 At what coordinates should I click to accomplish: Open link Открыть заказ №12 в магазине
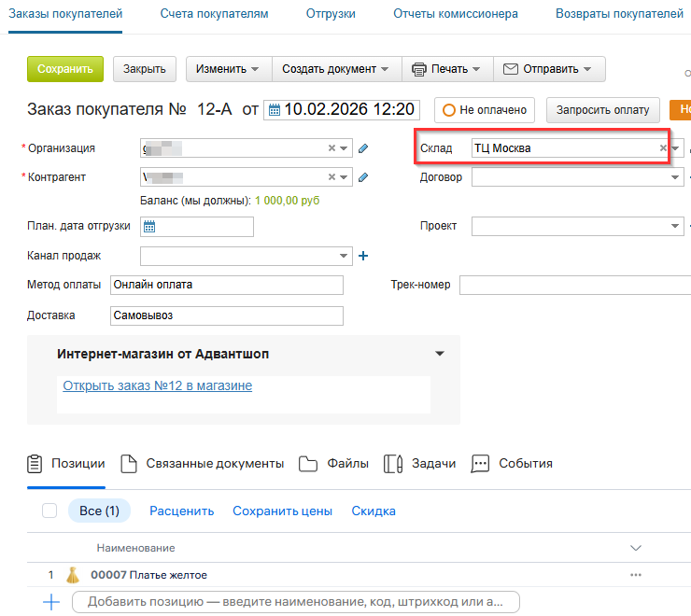(157, 385)
